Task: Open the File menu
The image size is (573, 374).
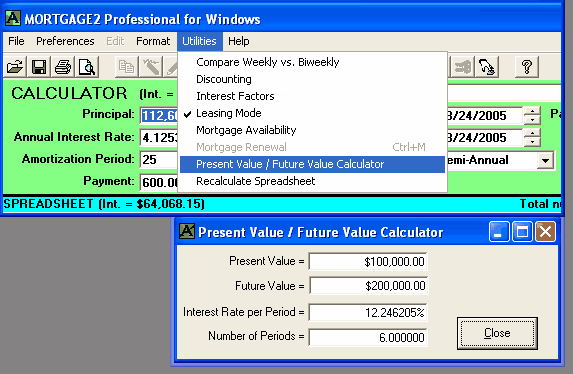Action: tap(16, 41)
